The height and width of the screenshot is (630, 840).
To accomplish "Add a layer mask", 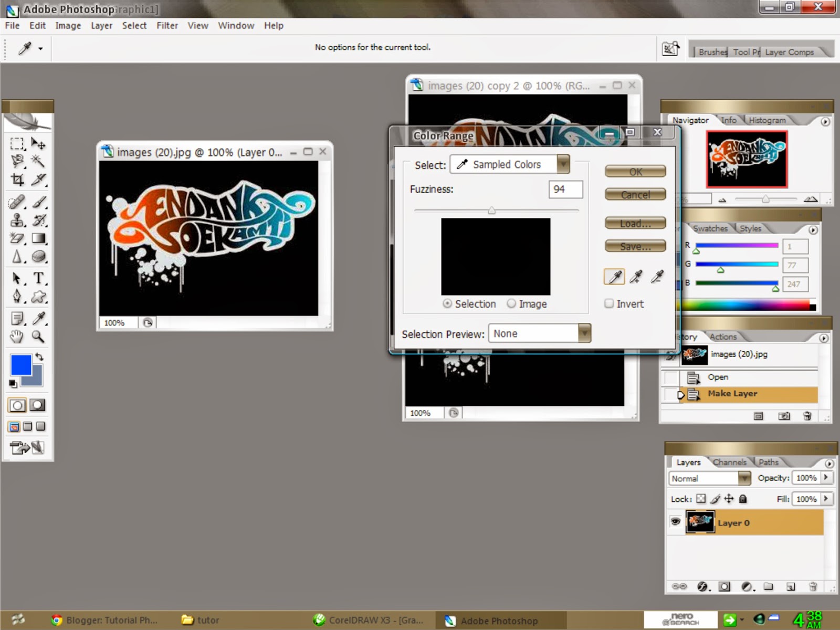I will click(724, 586).
